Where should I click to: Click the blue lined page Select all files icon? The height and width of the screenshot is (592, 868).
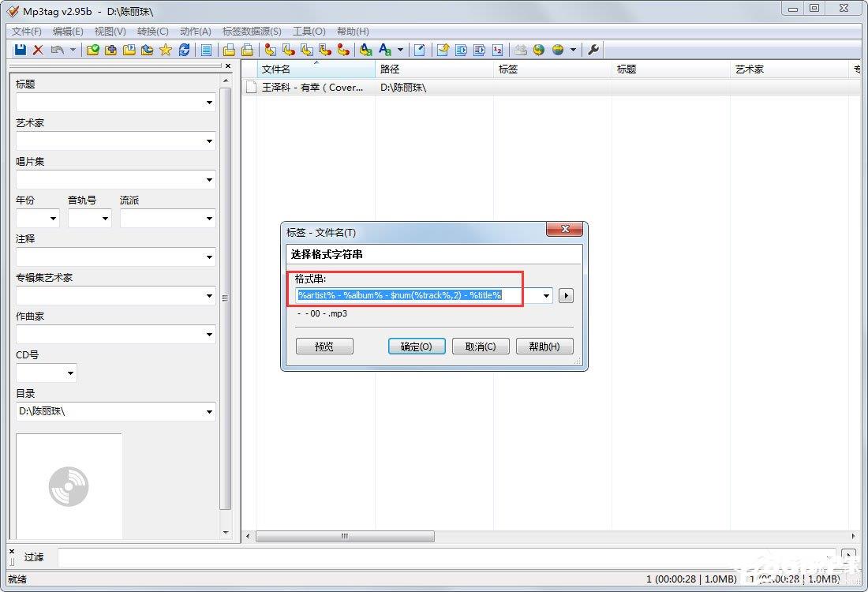tap(207, 50)
